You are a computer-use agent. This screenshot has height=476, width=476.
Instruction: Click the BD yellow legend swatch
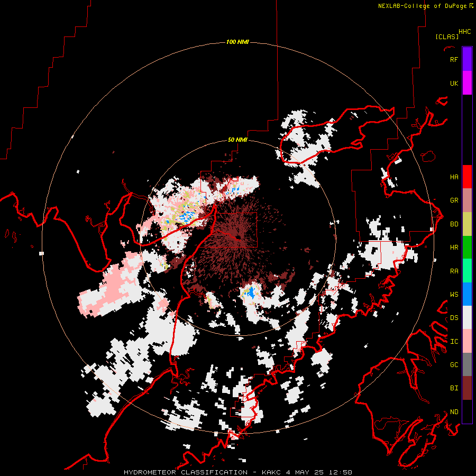coord(467,224)
